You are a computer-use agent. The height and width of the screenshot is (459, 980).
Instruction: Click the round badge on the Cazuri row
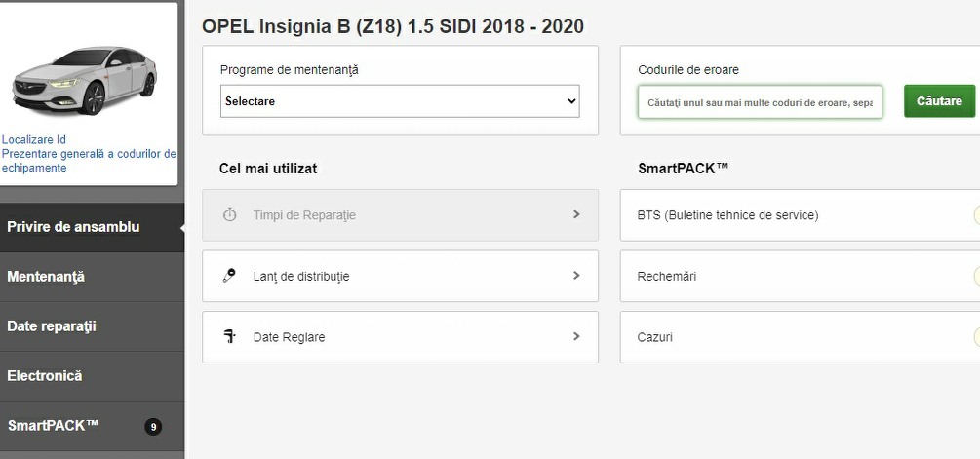(x=976, y=337)
